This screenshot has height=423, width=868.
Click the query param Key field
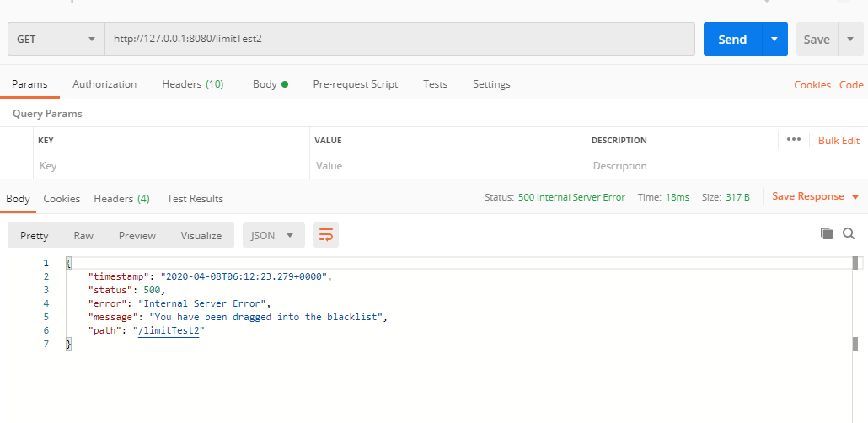[x=170, y=166]
